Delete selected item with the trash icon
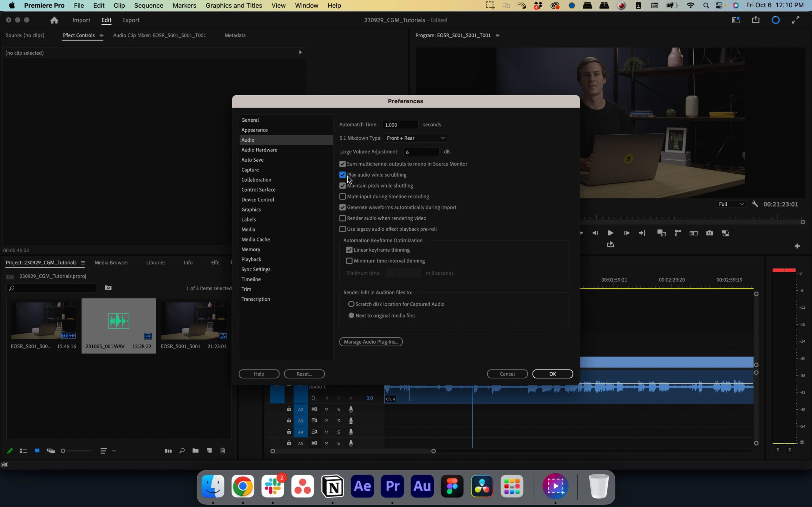Image resolution: width=812 pixels, height=507 pixels. coord(222,451)
